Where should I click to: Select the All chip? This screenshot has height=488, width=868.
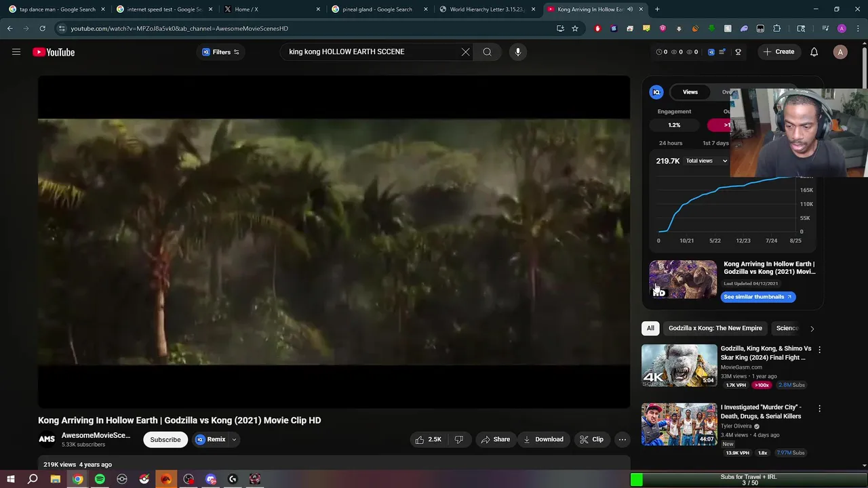coord(650,328)
